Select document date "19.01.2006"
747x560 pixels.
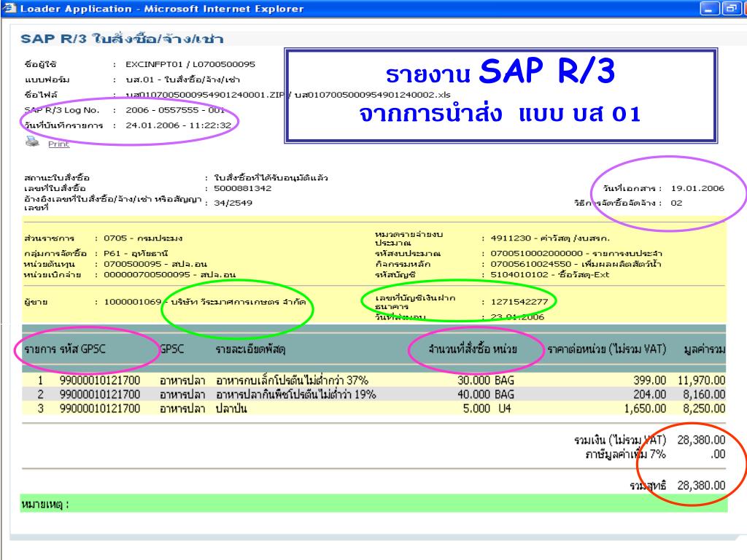pyautogui.click(x=697, y=188)
